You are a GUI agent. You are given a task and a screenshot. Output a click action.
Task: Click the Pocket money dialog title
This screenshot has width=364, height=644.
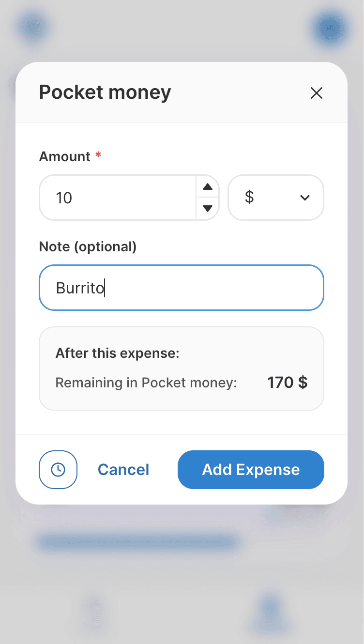(105, 92)
